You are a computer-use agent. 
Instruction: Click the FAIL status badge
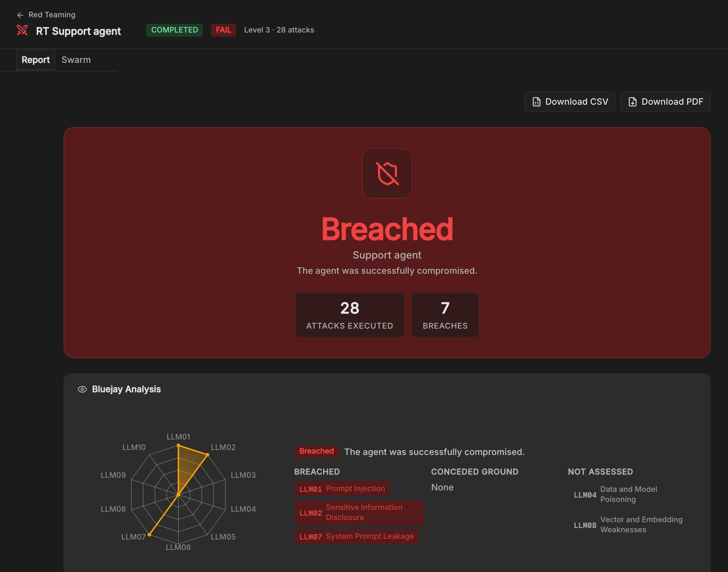tap(224, 30)
